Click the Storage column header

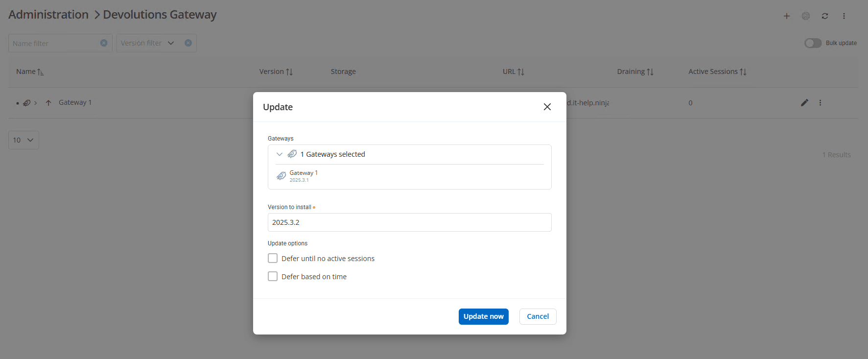(343, 72)
